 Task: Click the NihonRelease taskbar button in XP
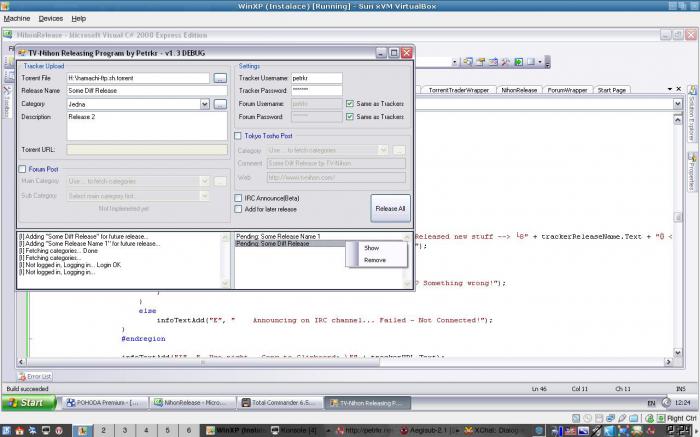[x=192, y=403]
